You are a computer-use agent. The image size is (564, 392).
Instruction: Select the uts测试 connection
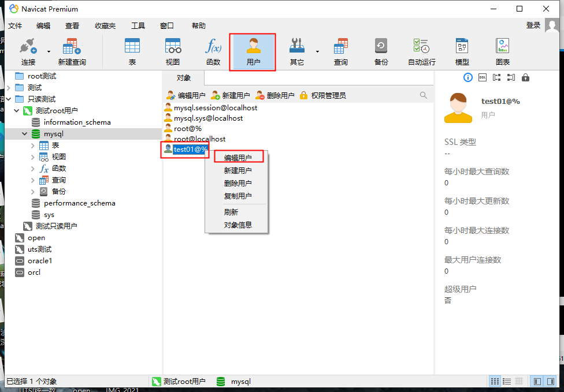click(x=34, y=249)
